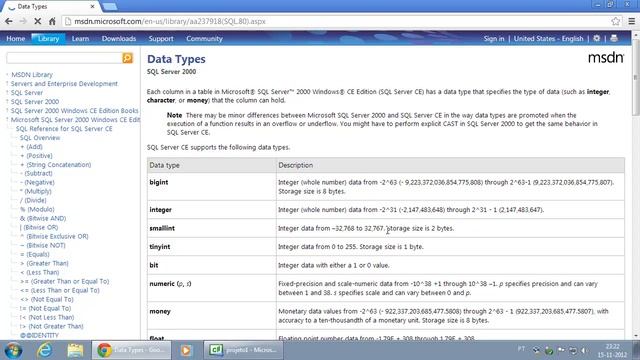This screenshot has height=360, width=640.
Task: Click the Data Types page heading
Action: (x=176, y=59)
